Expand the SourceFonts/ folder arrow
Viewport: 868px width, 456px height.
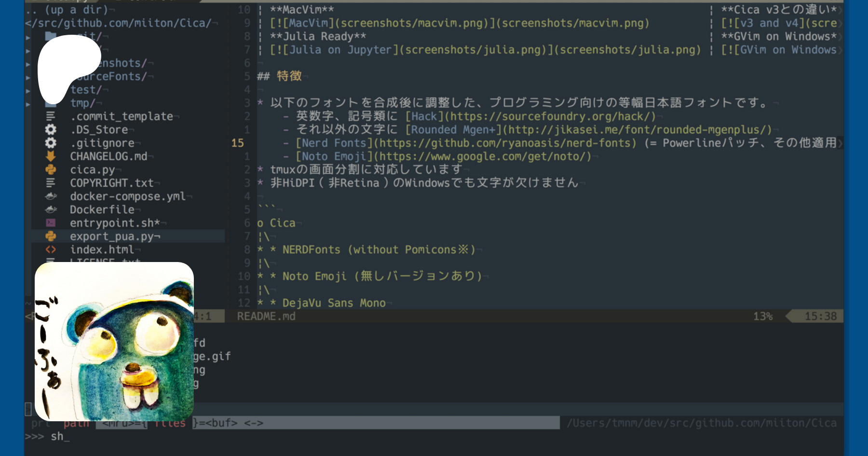click(28, 77)
